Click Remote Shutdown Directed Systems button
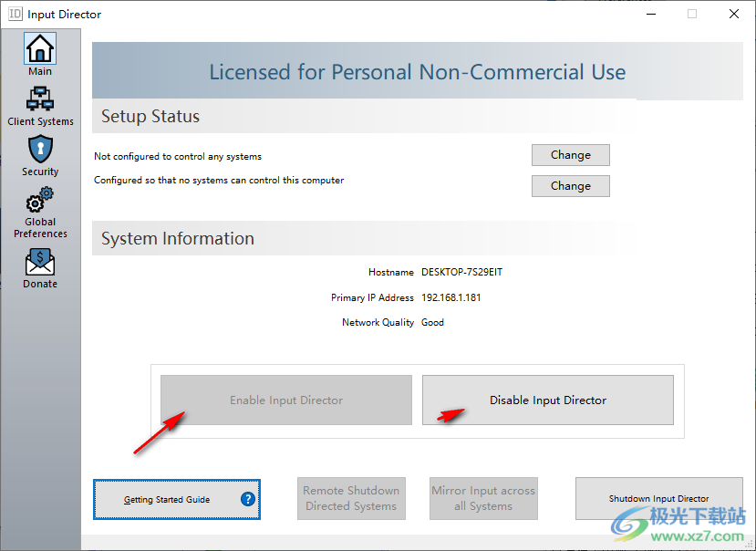 pos(351,498)
